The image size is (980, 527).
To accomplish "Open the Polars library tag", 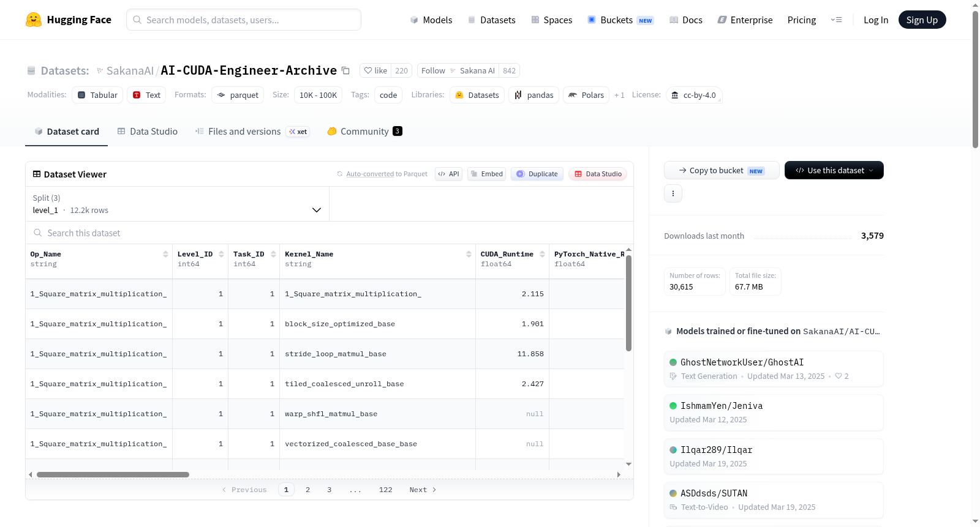I will [x=586, y=95].
